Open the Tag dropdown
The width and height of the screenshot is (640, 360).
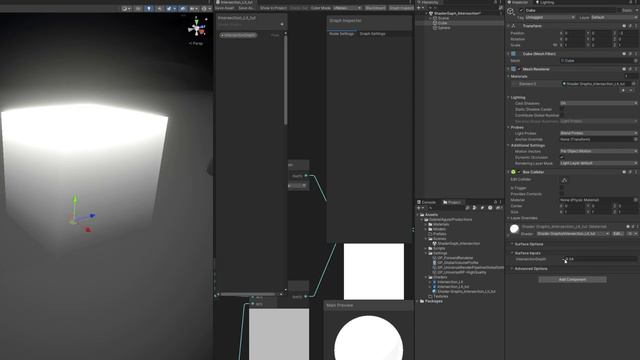coord(550,18)
